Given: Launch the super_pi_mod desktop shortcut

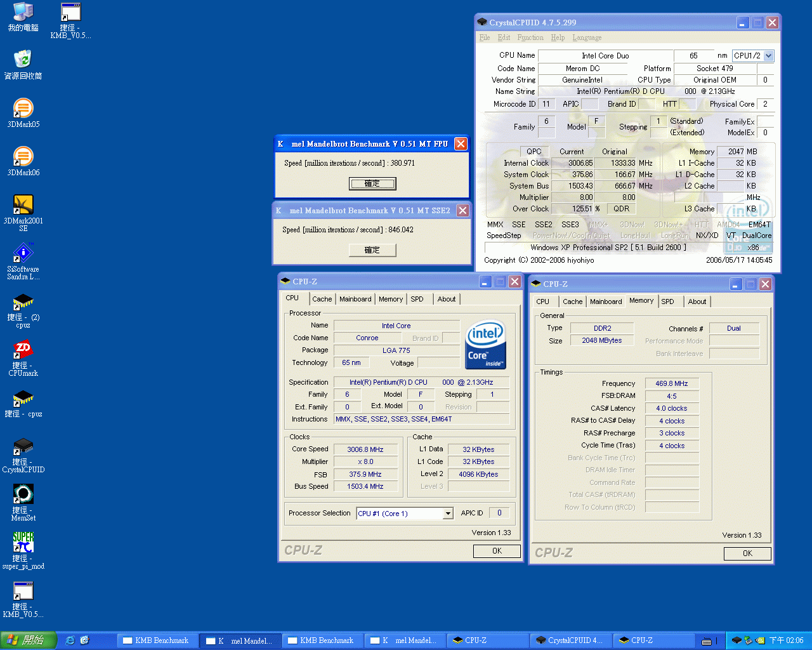Looking at the screenshot, I should 23,543.
